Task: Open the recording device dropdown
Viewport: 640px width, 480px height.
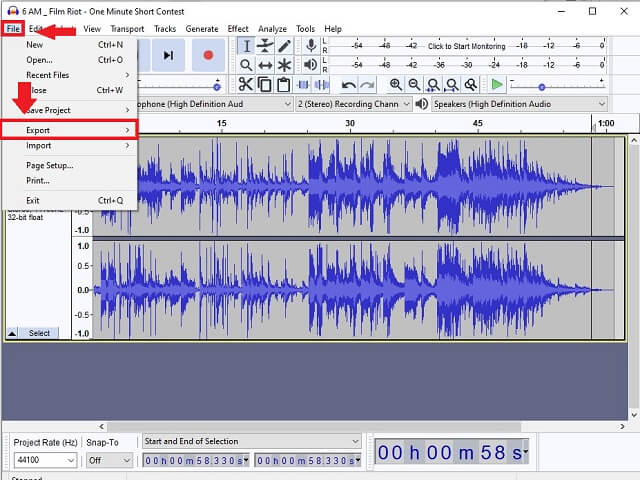Action: click(214, 104)
